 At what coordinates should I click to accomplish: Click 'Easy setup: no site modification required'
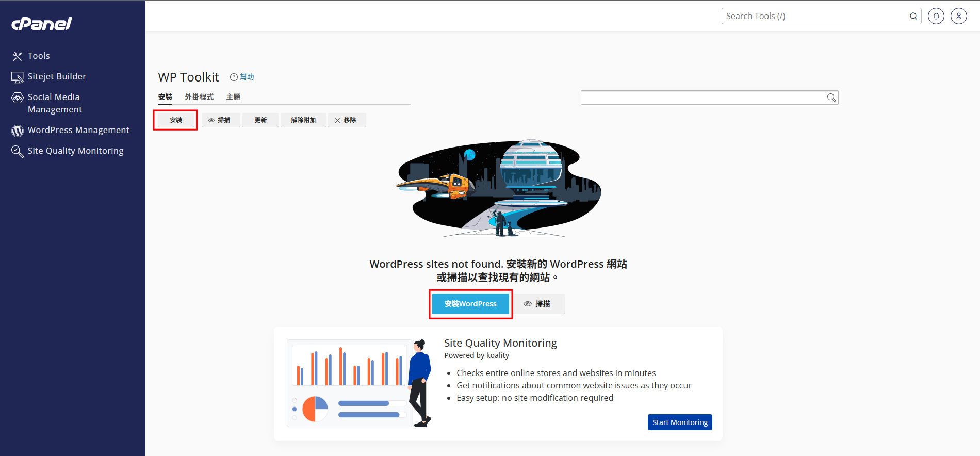click(x=535, y=398)
